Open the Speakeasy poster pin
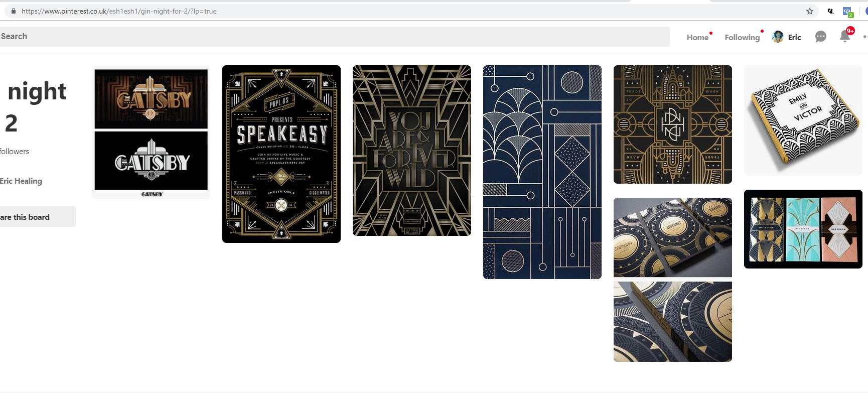 pyautogui.click(x=281, y=154)
